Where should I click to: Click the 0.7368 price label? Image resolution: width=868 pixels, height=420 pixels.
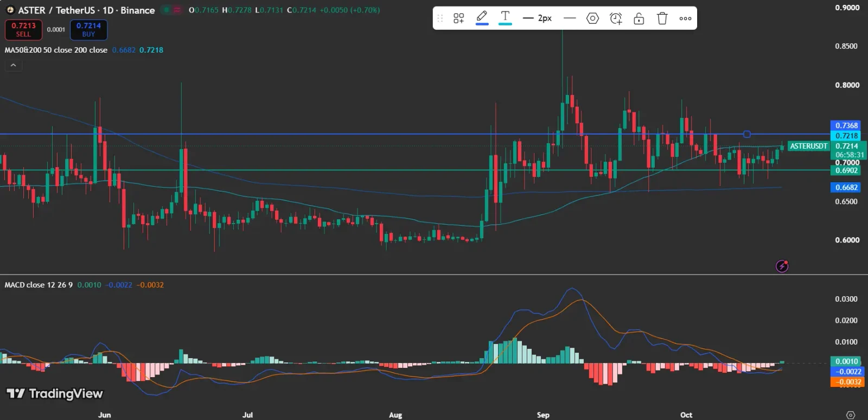(846, 125)
